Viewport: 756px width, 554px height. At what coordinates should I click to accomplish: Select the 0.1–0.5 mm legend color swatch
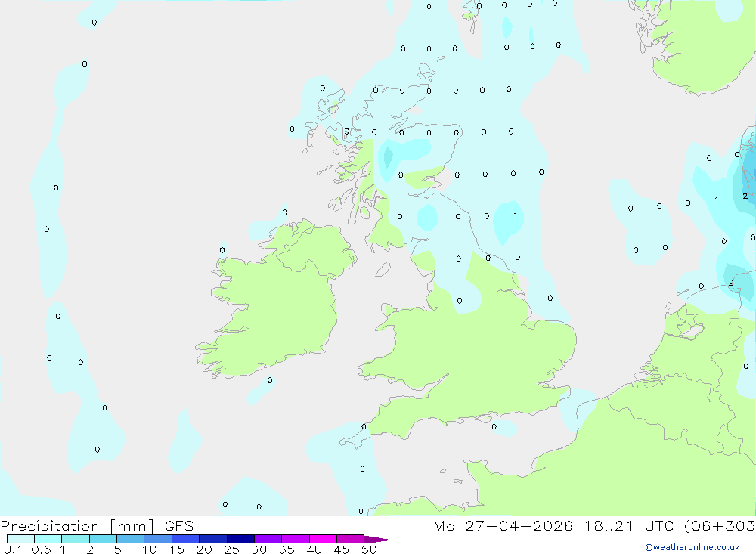coord(20,539)
